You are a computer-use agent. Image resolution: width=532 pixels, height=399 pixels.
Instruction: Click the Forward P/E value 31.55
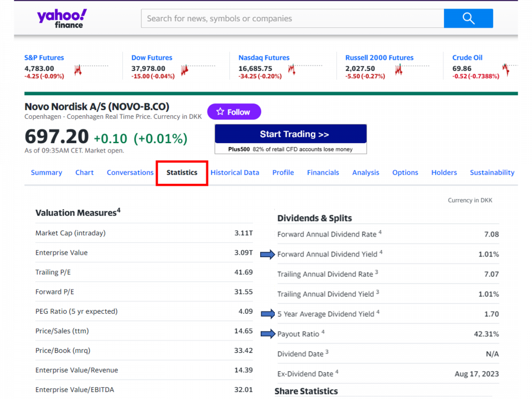[x=244, y=292]
